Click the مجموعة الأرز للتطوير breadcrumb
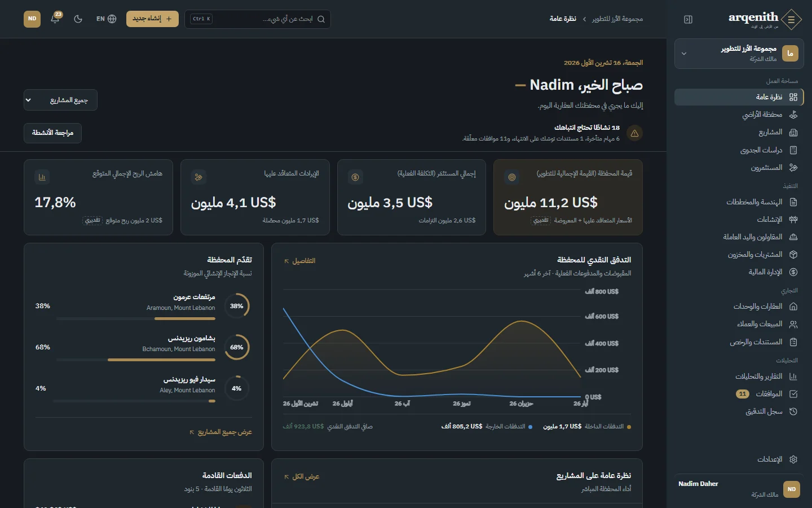The width and height of the screenshot is (812, 508). (x=617, y=19)
